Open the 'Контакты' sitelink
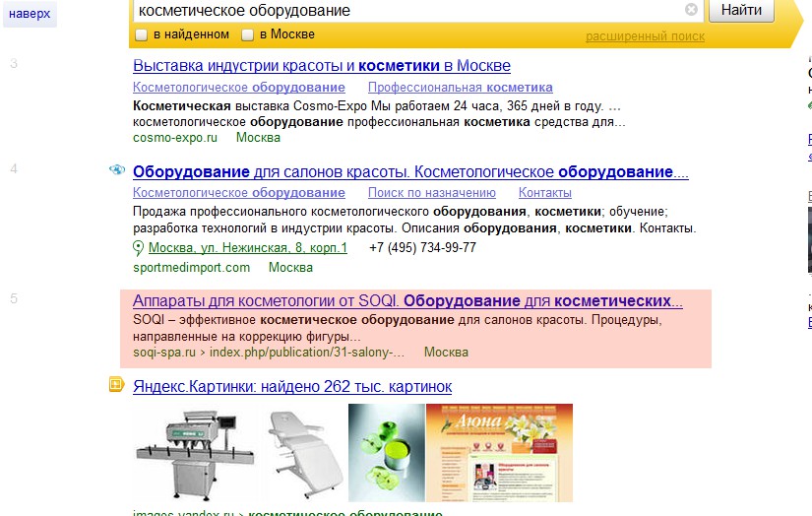Screen dimensions: 812x516 545,192
